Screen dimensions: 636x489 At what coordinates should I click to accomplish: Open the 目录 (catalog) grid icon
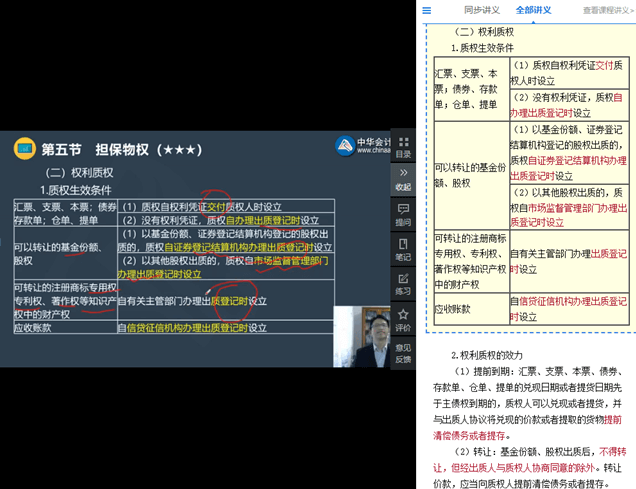point(403,144)
